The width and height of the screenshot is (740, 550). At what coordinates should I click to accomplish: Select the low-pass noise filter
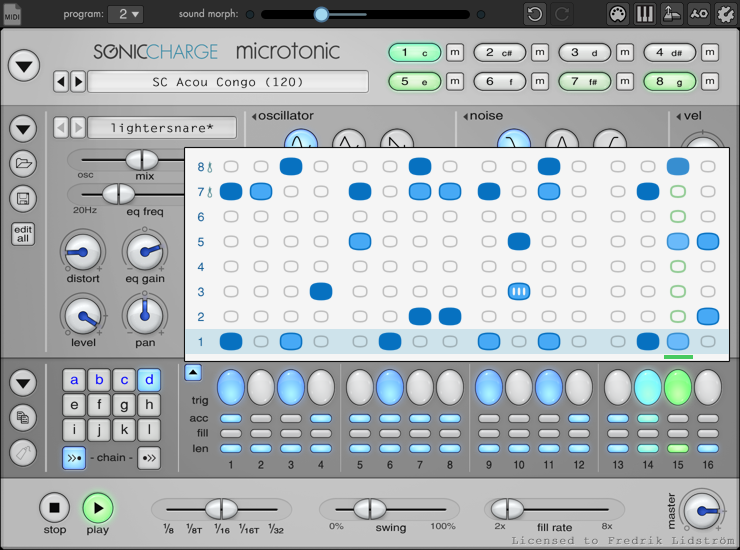click(x=514, y=139)
